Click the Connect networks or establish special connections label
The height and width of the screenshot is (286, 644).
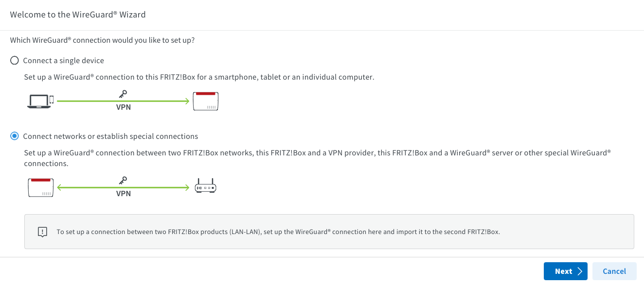(110, 136)
